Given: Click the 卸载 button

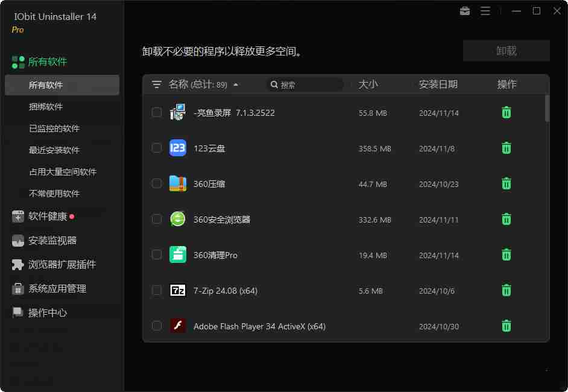Looking at the screenshot, I should [506, 51].
